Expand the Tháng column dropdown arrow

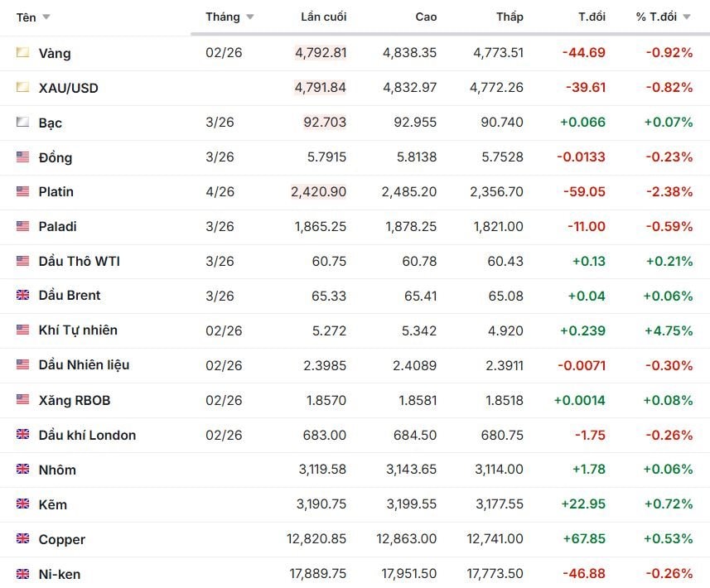(x=249, y=17)
